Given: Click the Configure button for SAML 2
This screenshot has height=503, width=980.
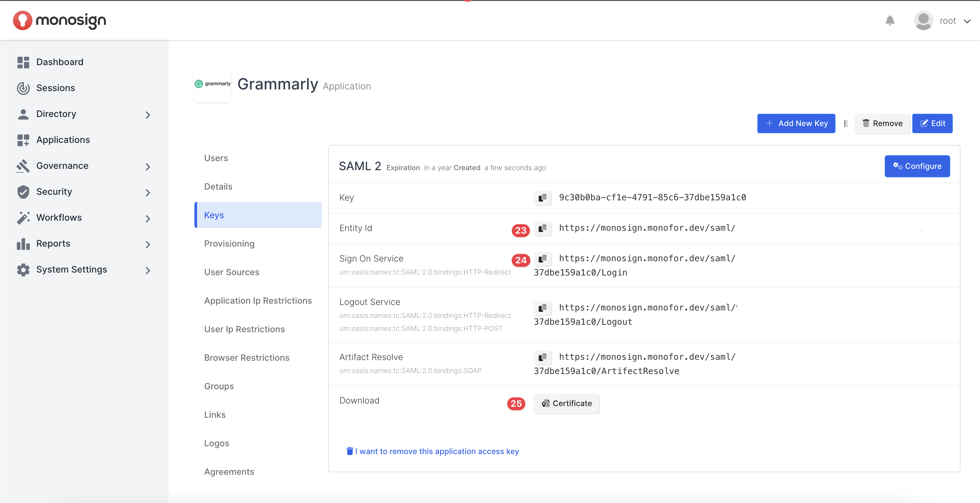Looking at the screenshot, I should pos(917,166).
